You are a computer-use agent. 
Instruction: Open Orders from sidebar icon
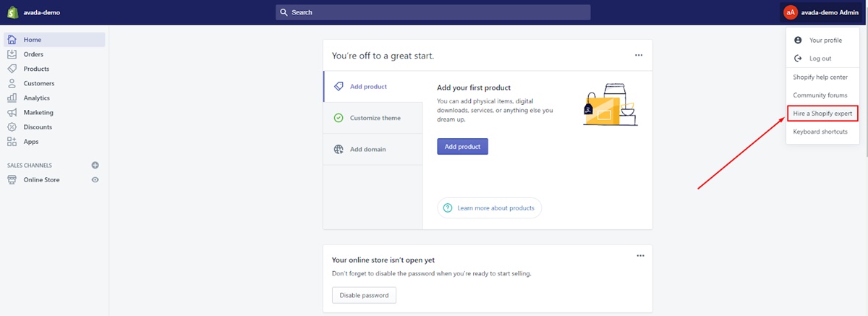tap(12, 54)
